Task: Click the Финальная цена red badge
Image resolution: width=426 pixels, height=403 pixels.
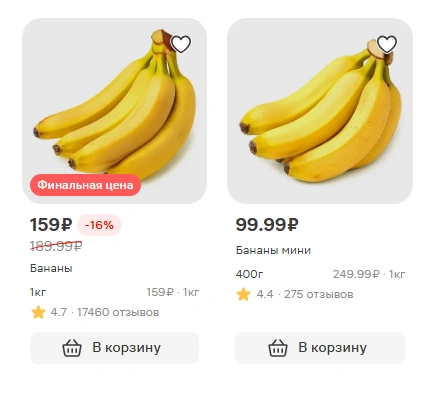Action: (x=85, y=185)
